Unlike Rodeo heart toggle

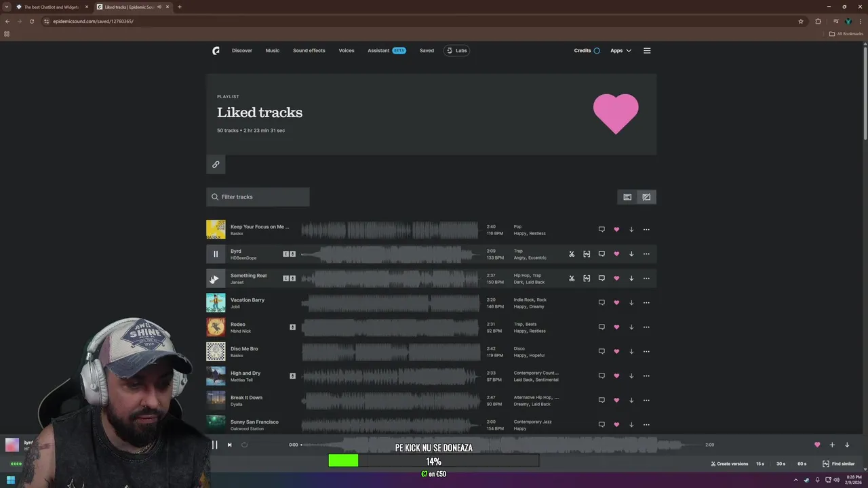point(616,327)
